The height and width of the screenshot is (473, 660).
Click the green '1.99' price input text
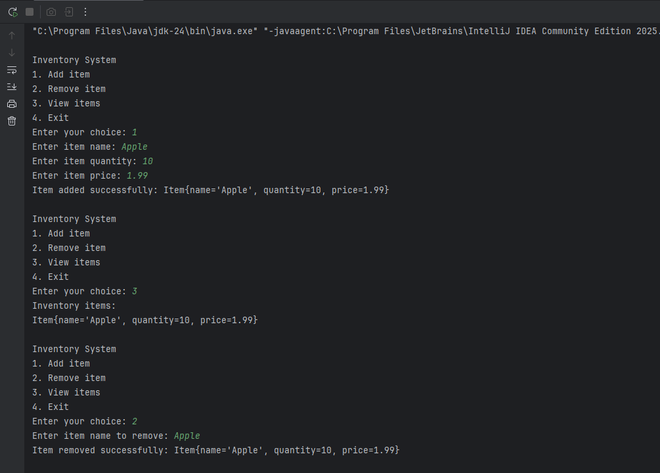[136, 176]
